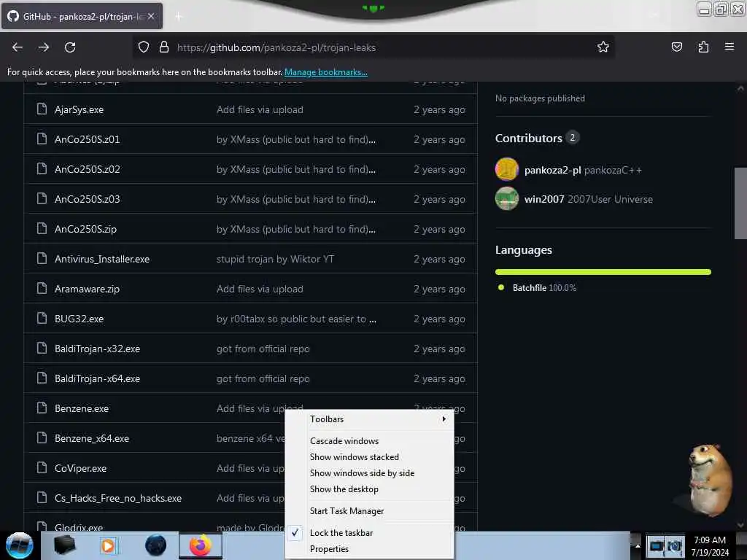Open the Extensions puzzle icon
Screen dimensions: 747x560
tap(703, 47)
